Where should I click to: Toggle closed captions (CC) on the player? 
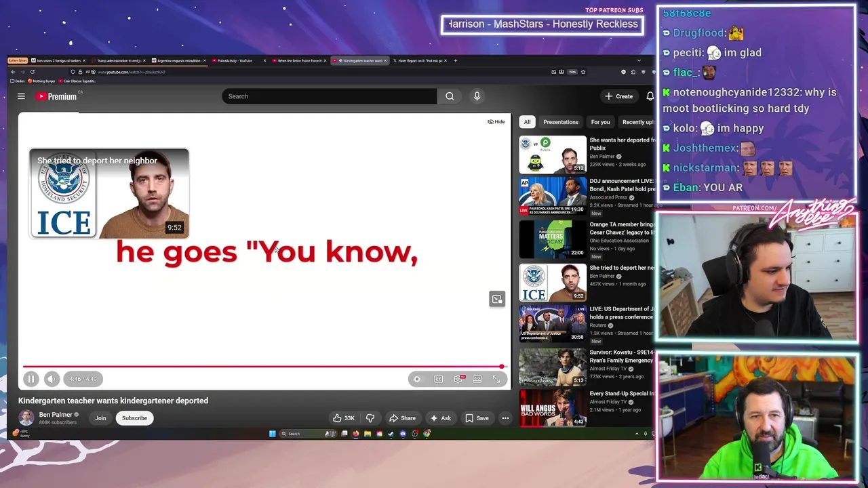pyautogui.click(x=439, y=379)
